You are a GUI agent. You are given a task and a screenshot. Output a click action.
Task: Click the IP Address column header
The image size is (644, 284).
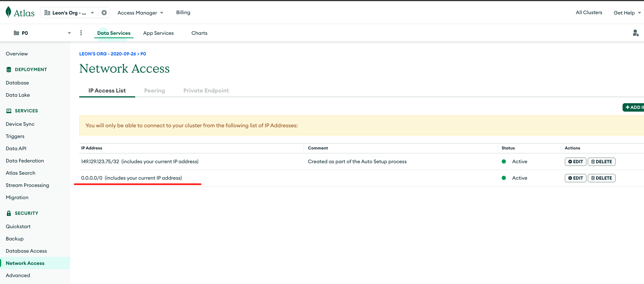tap(92, 148)
